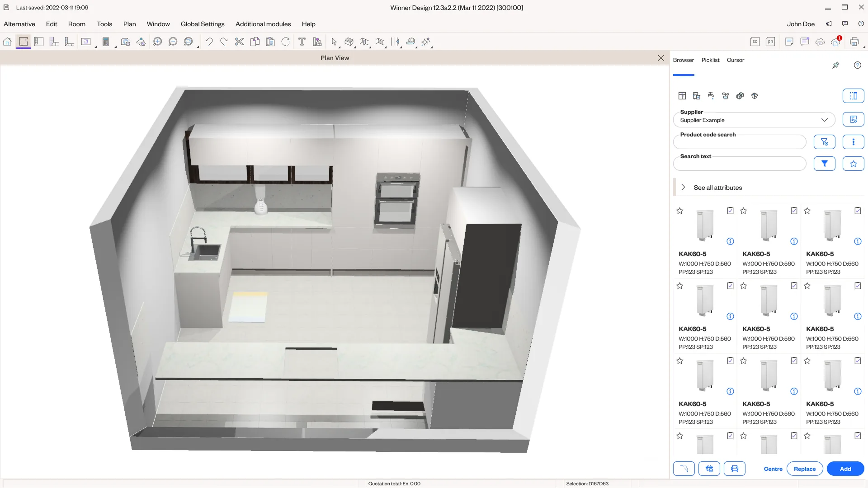Click the camera settings icon
868x488 pixels.
point(126,42)
